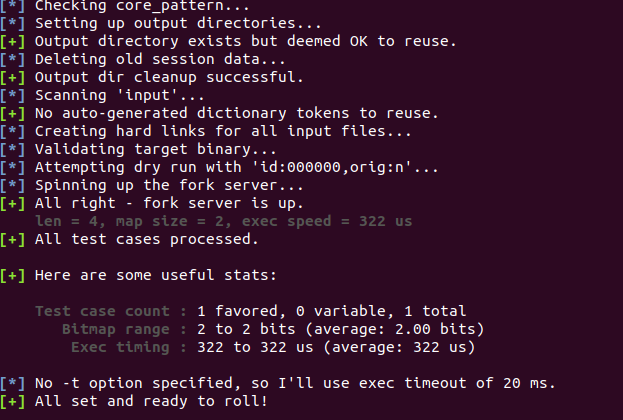Click the [*] marker before 'Spinning up the fork server'
The image size is (623, 420).
tap(13, 185)
